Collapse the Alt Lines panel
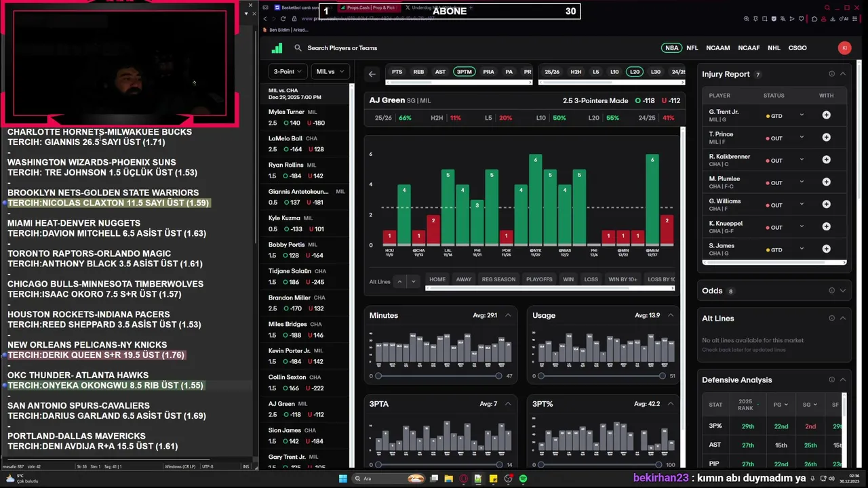868x488 pixels. click(x=843, y=319)
